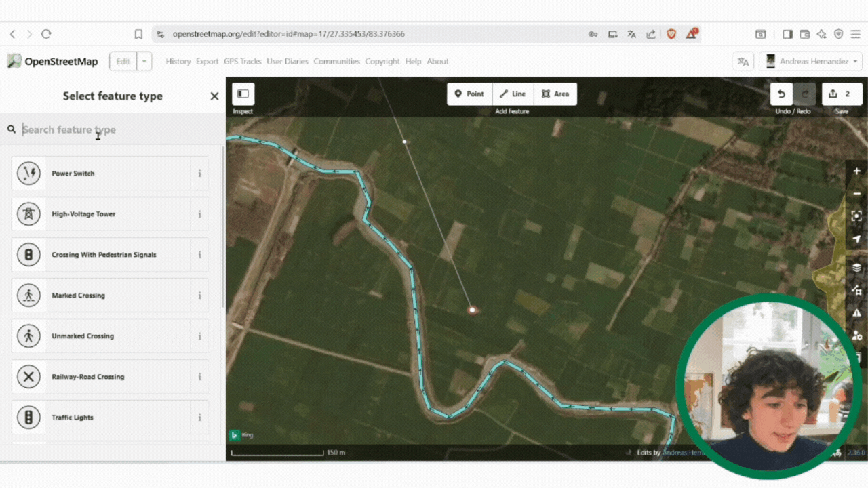Zoom to the selected feature
Screen dimensions: 868x488
click(x=857, y=216)
